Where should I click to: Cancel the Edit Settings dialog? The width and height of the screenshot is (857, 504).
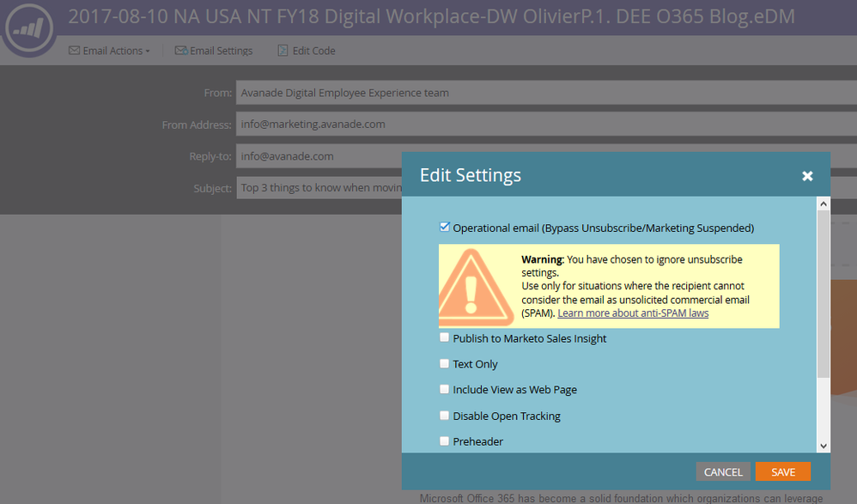click(x=723, y=471)
